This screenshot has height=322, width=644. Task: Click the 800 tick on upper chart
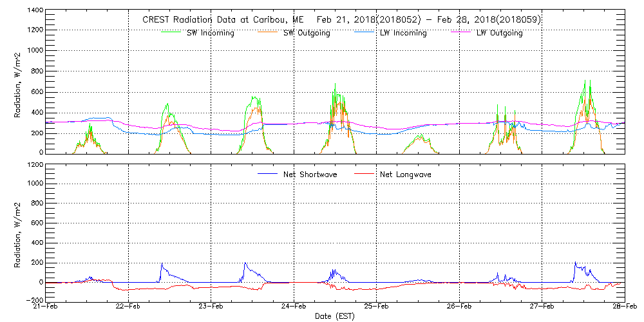[36, 71]
